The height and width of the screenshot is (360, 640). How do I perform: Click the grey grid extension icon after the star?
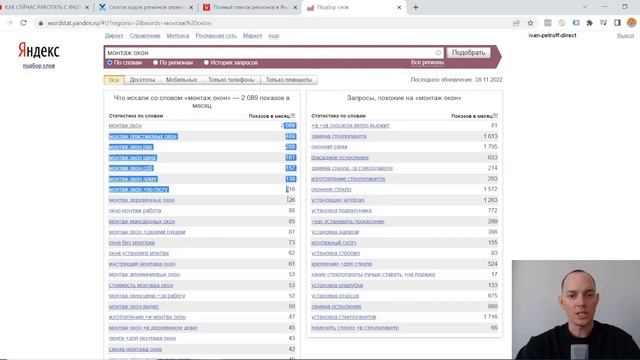(x=548, y=23)
